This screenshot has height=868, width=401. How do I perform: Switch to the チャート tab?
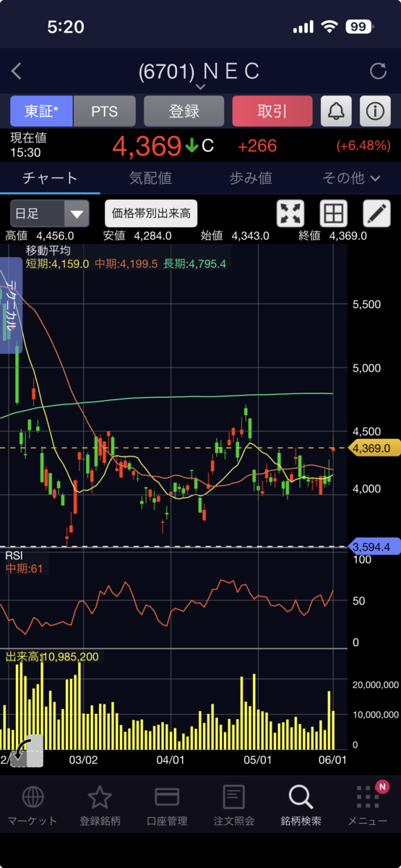click(x=50, y=177)
